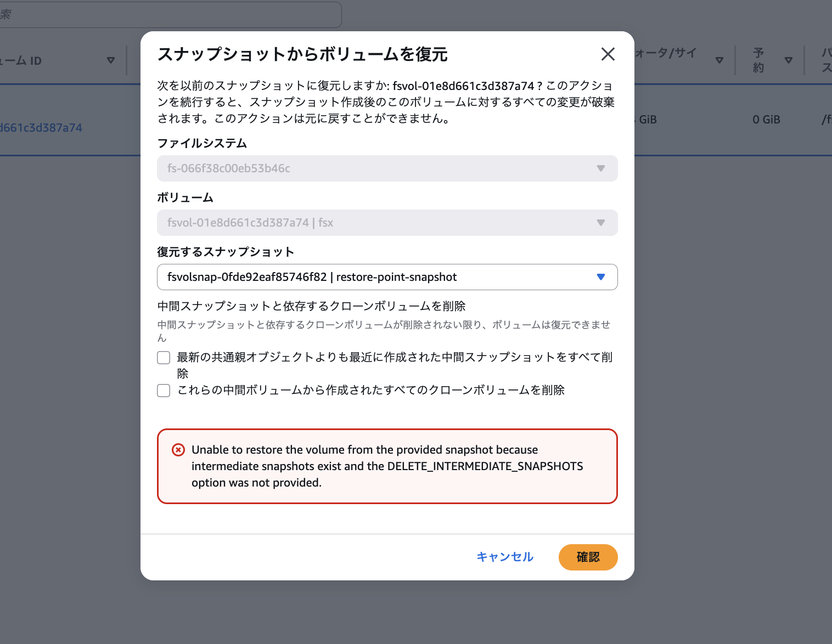Viewport: 832px width, 644px height.
Task: Enable deleting all intermediate snapshots checkbox
Action: pyautogui.click(x=164, y=358)
